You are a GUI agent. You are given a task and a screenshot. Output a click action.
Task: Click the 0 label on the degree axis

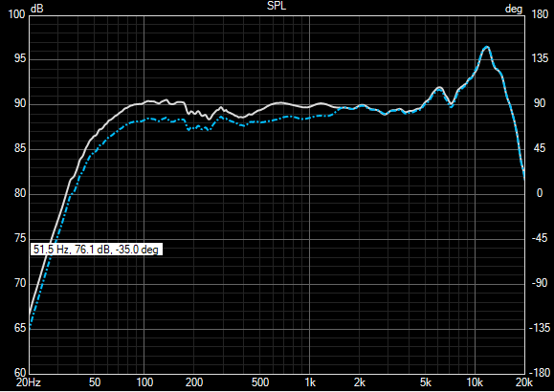[539, 193]
